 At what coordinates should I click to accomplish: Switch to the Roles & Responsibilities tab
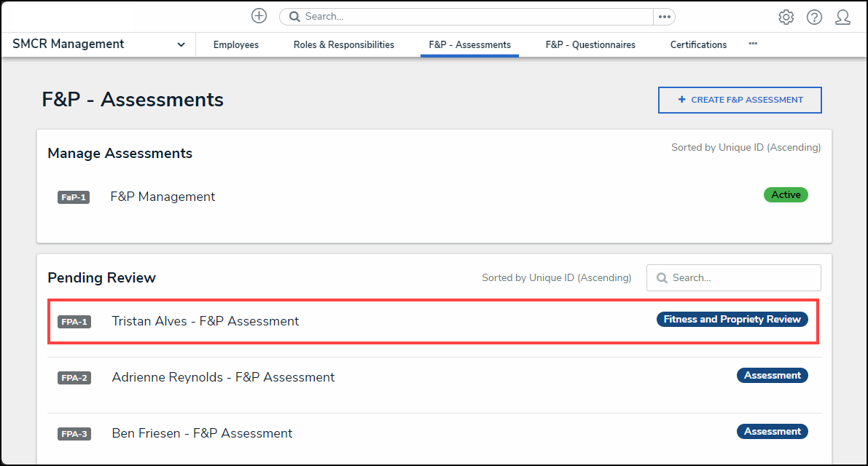pos(343,44)
